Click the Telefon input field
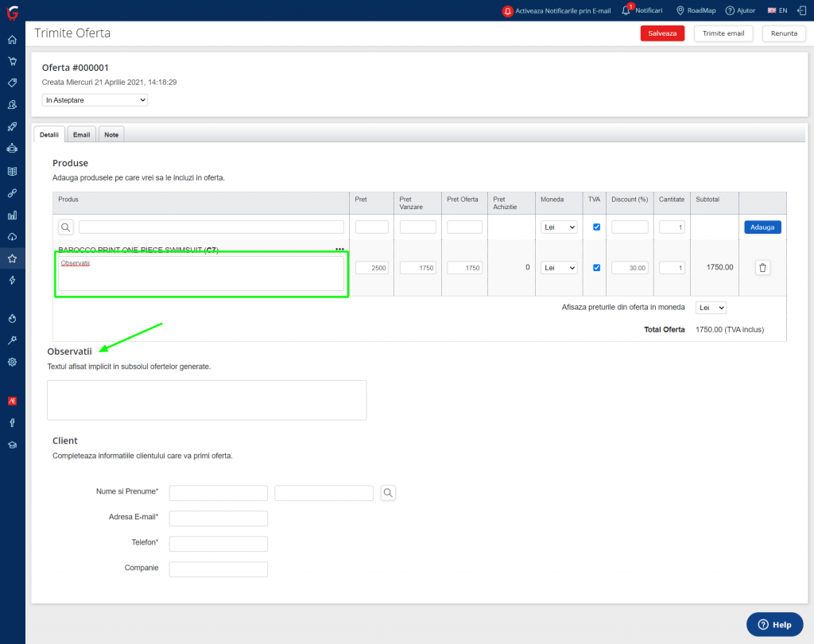 point(219,544)
